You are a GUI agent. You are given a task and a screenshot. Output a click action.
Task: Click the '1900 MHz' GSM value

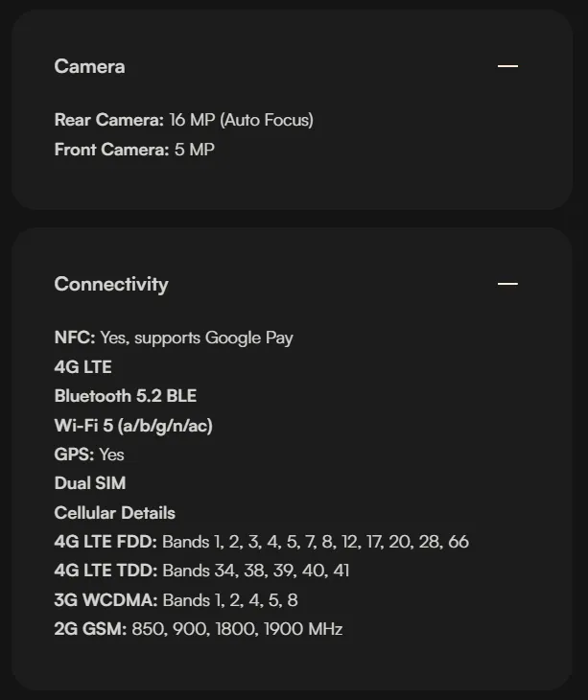(303, 629)
